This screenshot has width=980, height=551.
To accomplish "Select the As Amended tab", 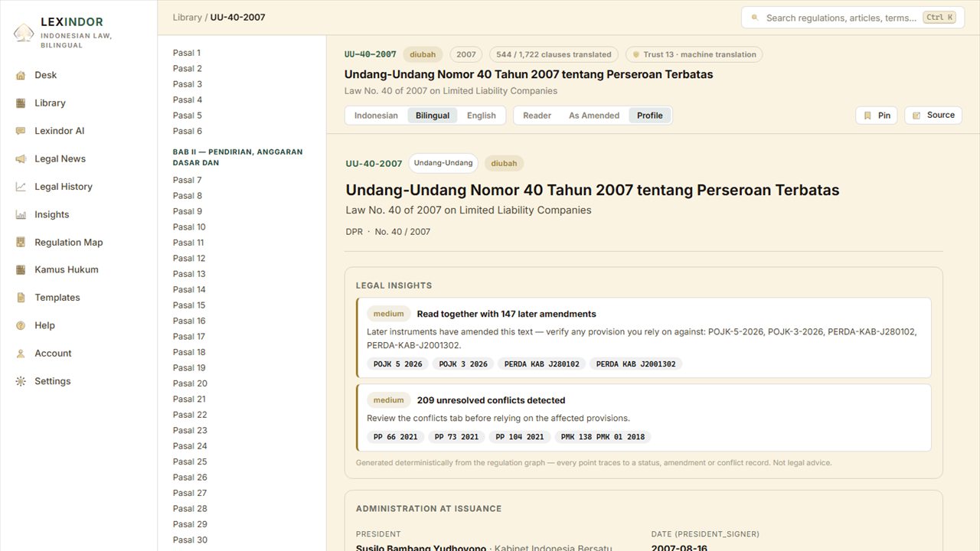I will click(594, 116).
